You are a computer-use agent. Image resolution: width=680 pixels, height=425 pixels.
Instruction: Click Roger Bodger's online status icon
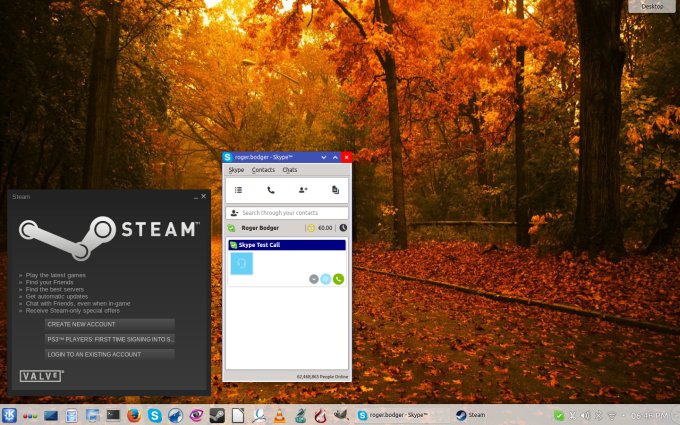(x=232, y=228)
